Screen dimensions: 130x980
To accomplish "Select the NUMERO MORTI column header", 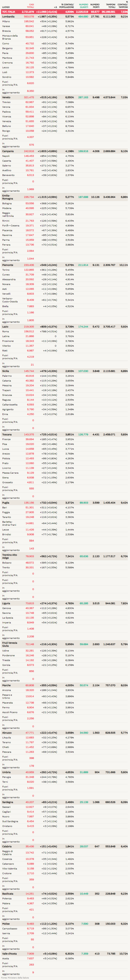I will tap(95, 6).
